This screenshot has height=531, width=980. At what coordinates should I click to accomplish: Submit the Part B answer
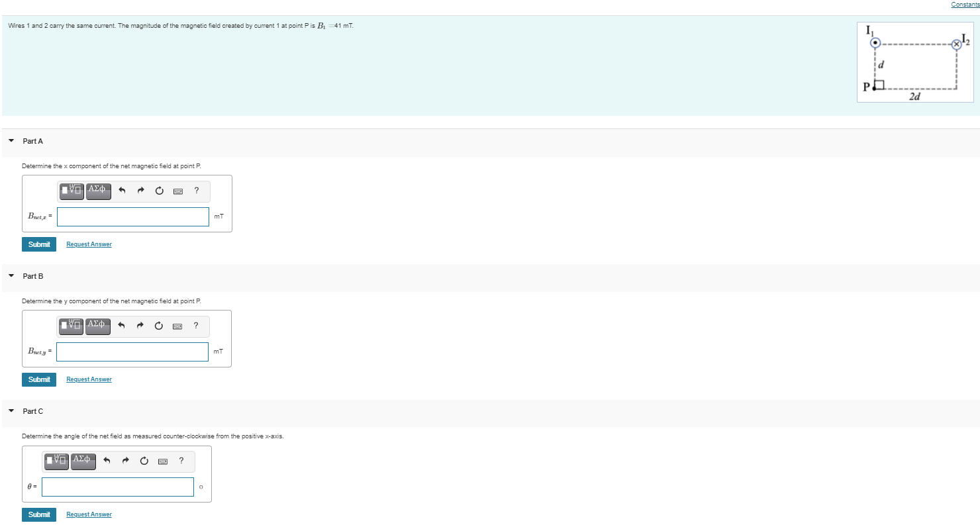39,379
